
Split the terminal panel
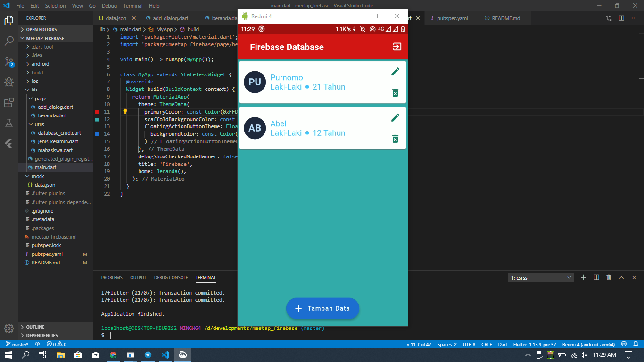coord(596,278)
